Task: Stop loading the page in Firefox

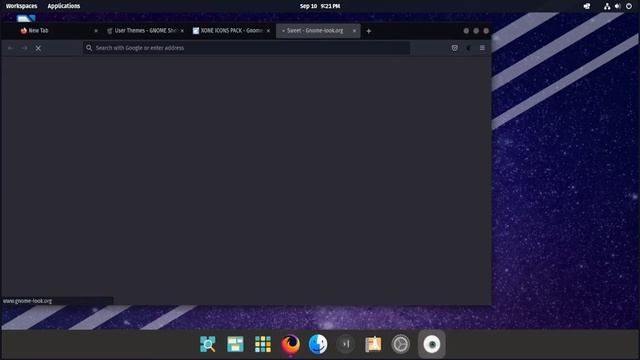Action: tap(38, 48)
